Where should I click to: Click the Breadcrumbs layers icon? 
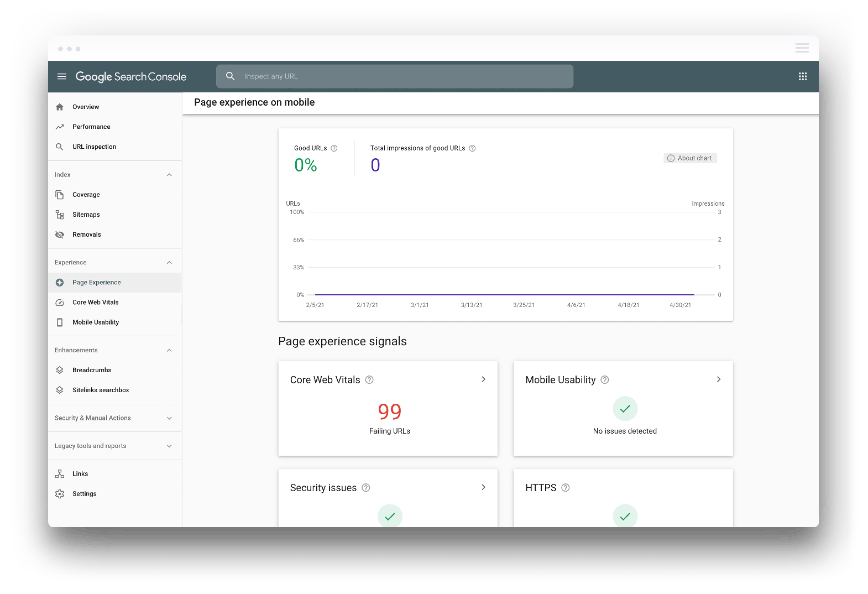tap(60, 370)
